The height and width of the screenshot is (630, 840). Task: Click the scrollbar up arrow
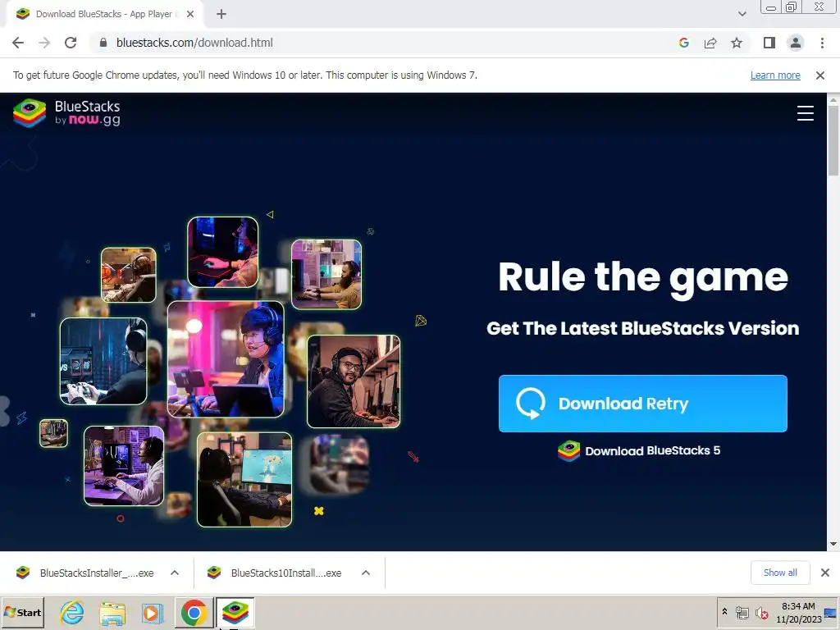point(833,99)
